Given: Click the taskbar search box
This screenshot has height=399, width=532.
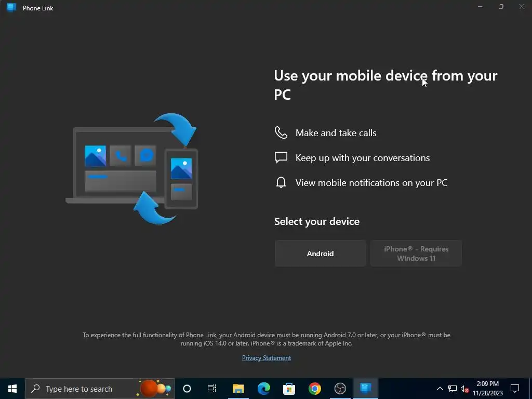Looking at the screenshot, I should click(100, 389).
